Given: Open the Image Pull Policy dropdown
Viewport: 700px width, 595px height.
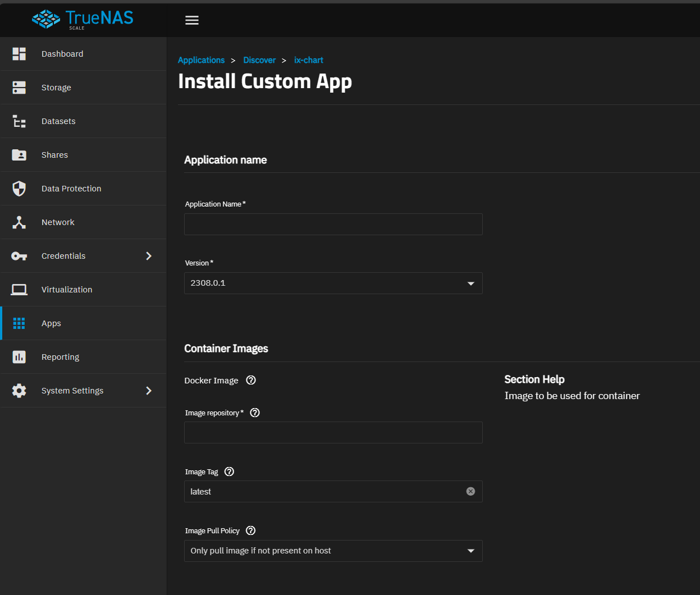Looking at the screenshot, I should click(x=333, y=551).
